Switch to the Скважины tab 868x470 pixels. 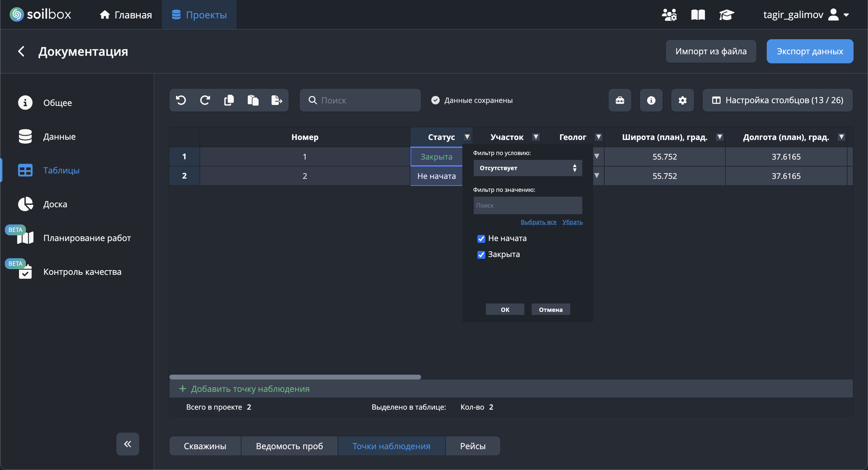(205, 446)
